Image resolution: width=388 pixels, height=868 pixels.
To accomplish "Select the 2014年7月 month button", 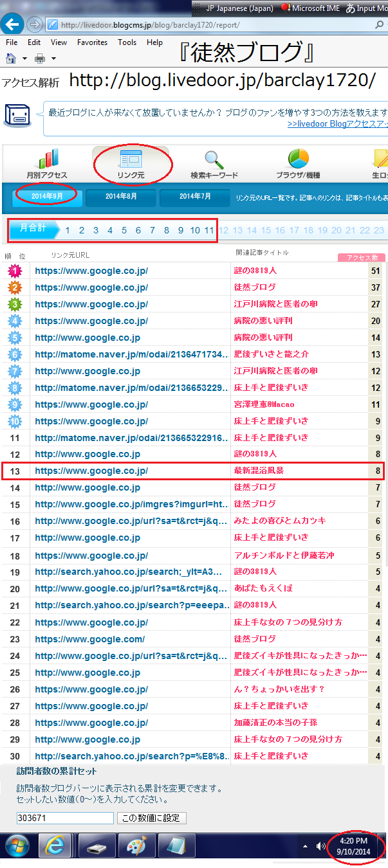I will click(195, 197).
